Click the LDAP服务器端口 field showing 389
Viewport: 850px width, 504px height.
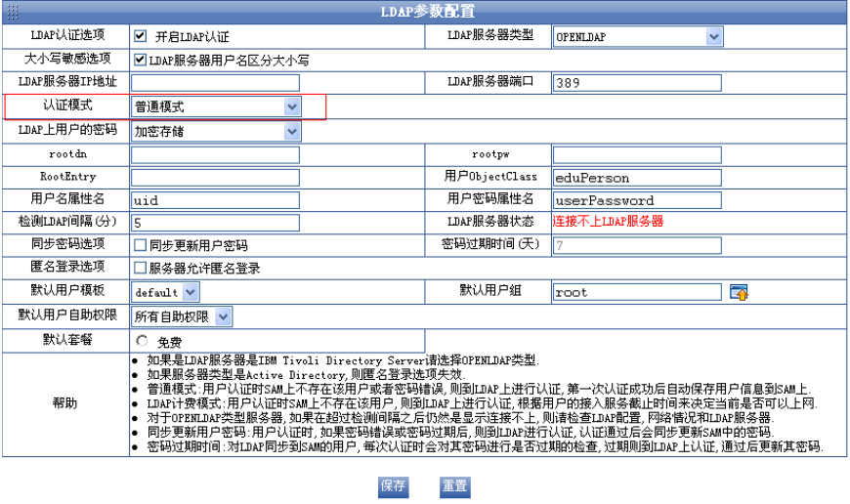tap(637, 83)
